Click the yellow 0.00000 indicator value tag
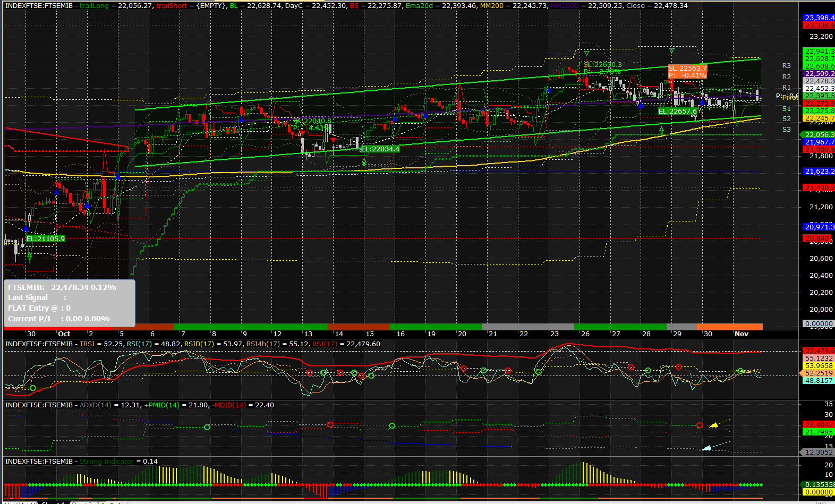Image resolution: width=835 pixels, height=504 pixels. coord(819,492)
